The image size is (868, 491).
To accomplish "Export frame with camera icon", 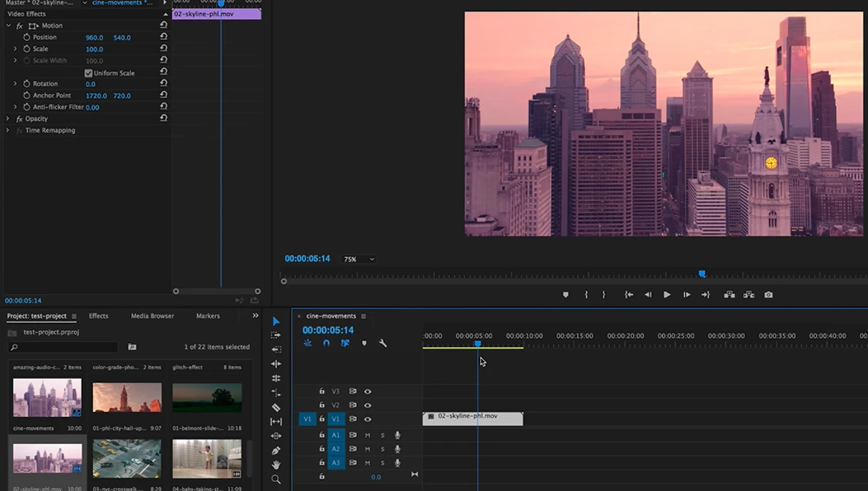I will tap(768, 295).
